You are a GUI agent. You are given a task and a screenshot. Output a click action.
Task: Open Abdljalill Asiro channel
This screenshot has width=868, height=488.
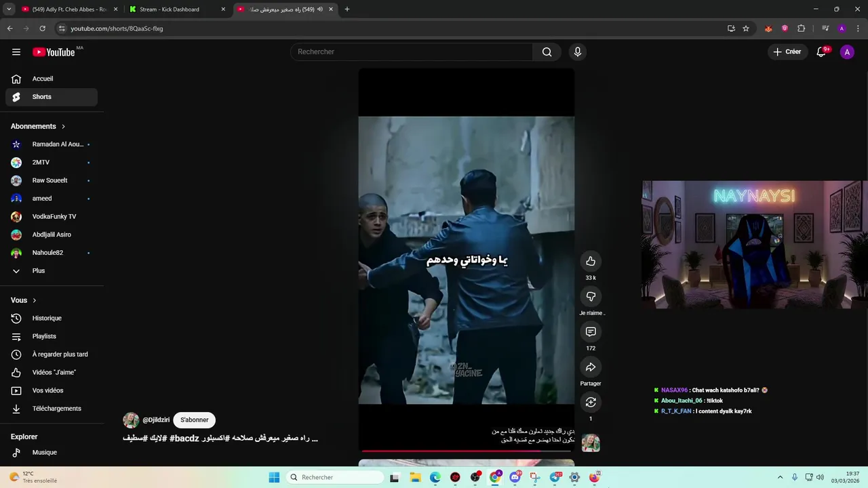pos(52,235)
